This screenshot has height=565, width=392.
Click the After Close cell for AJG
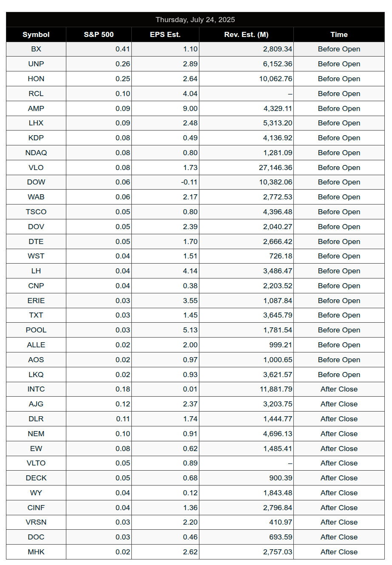[339, 404]
